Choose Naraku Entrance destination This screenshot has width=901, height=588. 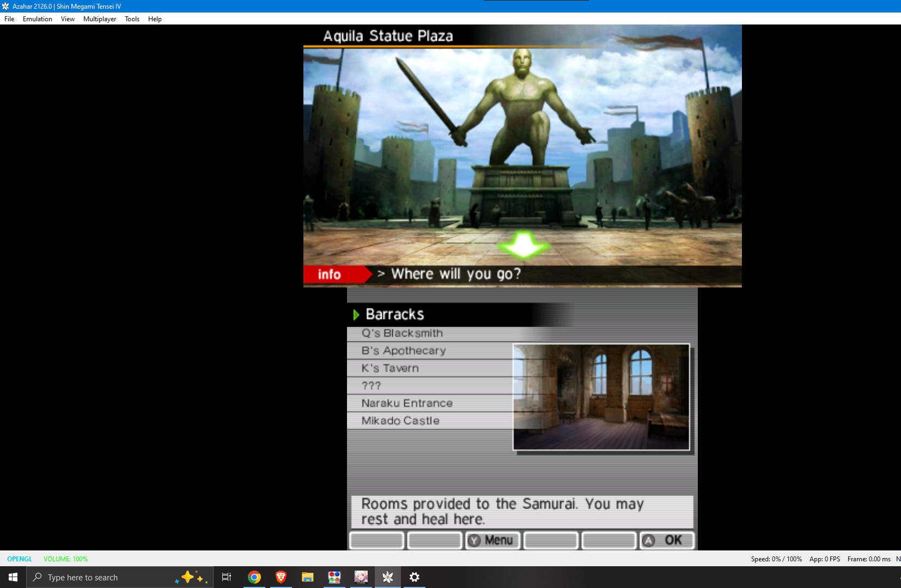(430, 403)
